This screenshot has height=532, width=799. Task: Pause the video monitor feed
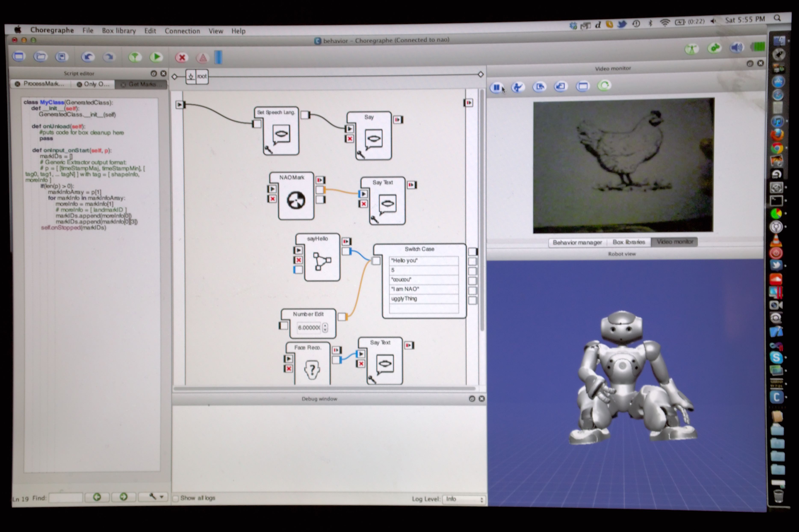[x=496, y=88]
